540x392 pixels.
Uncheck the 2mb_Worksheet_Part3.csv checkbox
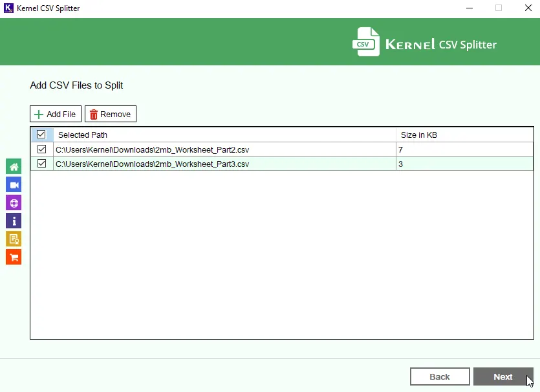pyautogui.click(x=41, y=163)
